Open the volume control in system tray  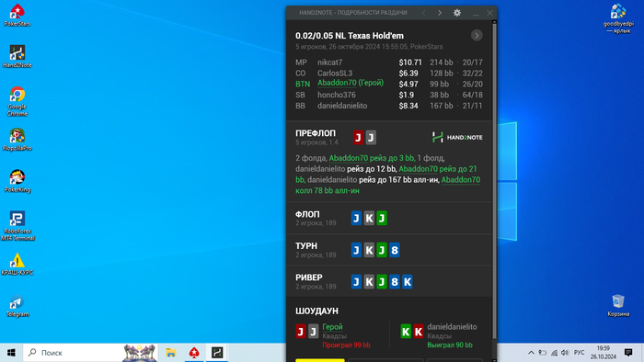coord(565,353)
